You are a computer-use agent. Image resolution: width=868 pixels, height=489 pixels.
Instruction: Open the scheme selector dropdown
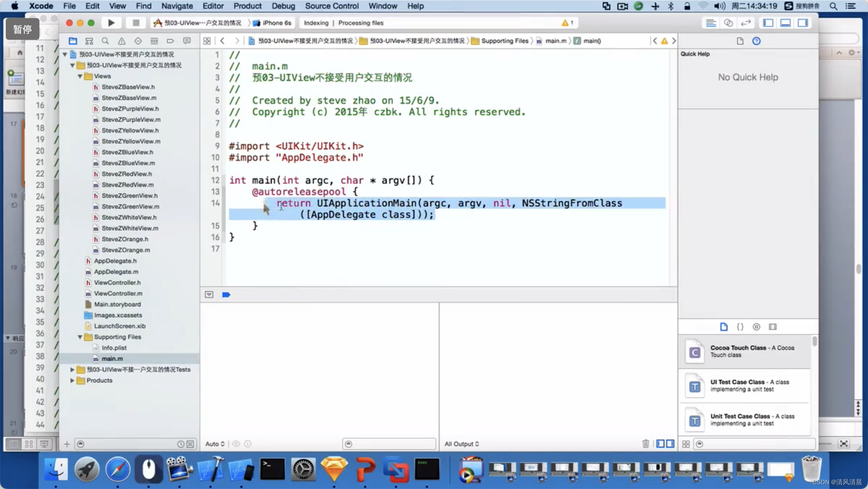(197, 23)
